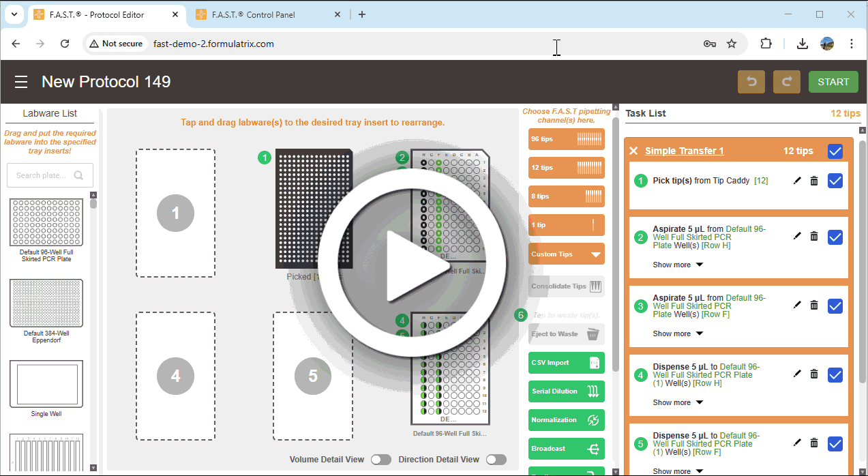This screenshot has width=868, height=476.
Task: Toggle the Direction Detail View switch
Action: click(x=496, y=460)
